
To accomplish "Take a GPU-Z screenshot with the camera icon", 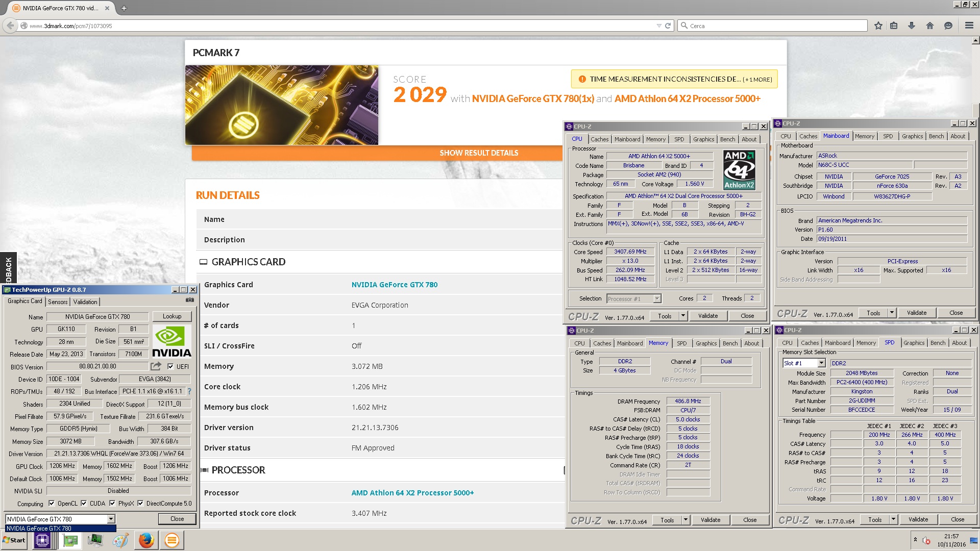I will (190, 300).
